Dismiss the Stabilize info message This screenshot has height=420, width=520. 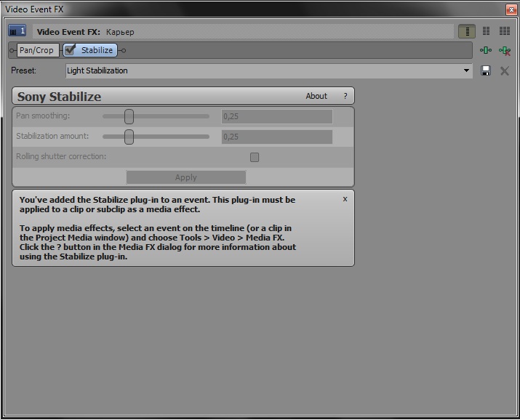coord(345,198)
